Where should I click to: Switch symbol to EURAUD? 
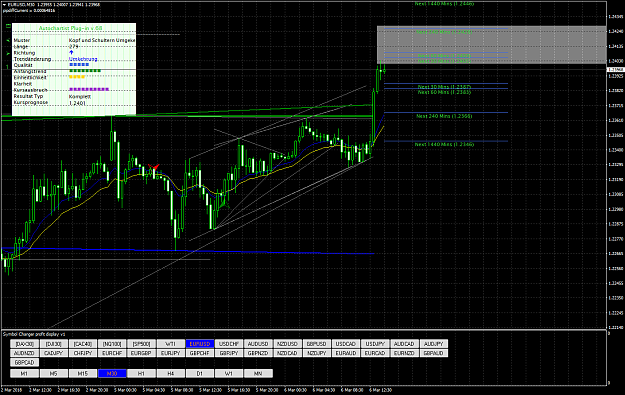tap(346, 353)
